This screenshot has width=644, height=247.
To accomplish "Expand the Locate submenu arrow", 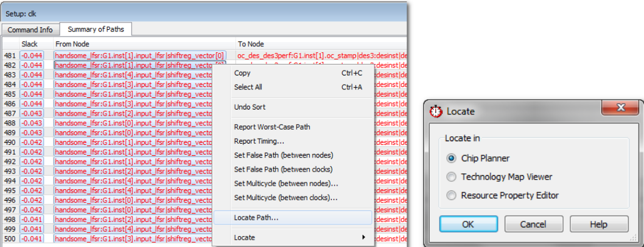I will [363, 237].
